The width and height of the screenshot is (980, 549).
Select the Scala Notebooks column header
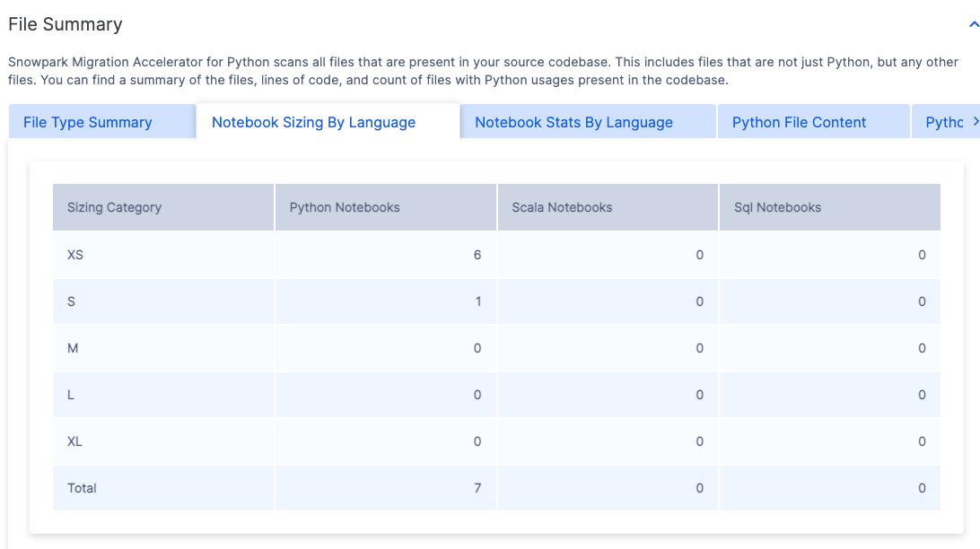pos(564,207)
